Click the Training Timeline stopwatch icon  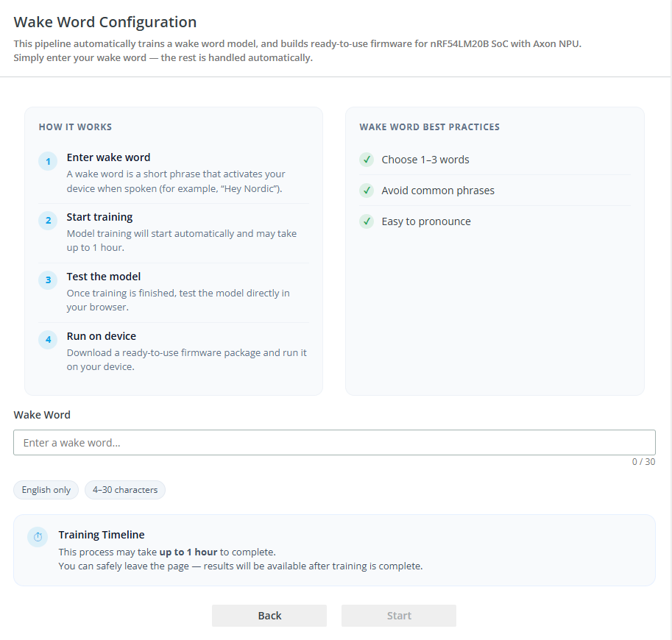(38, 537)
